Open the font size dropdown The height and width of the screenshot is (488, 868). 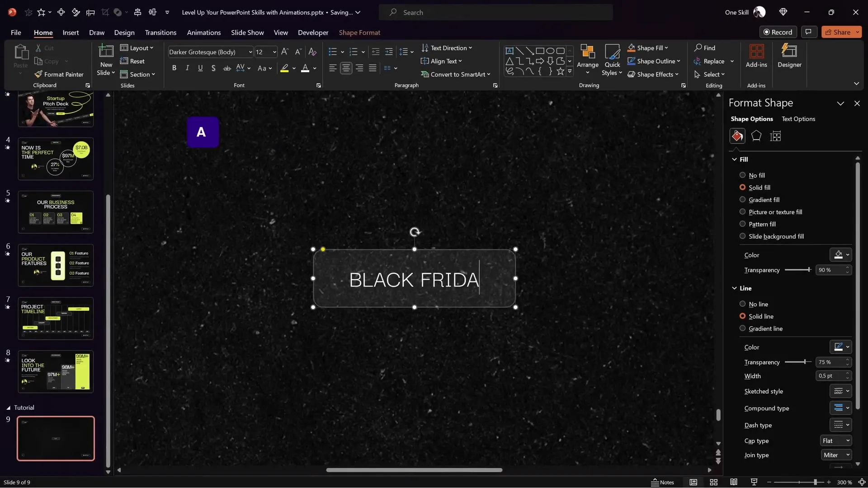(274, 52)
